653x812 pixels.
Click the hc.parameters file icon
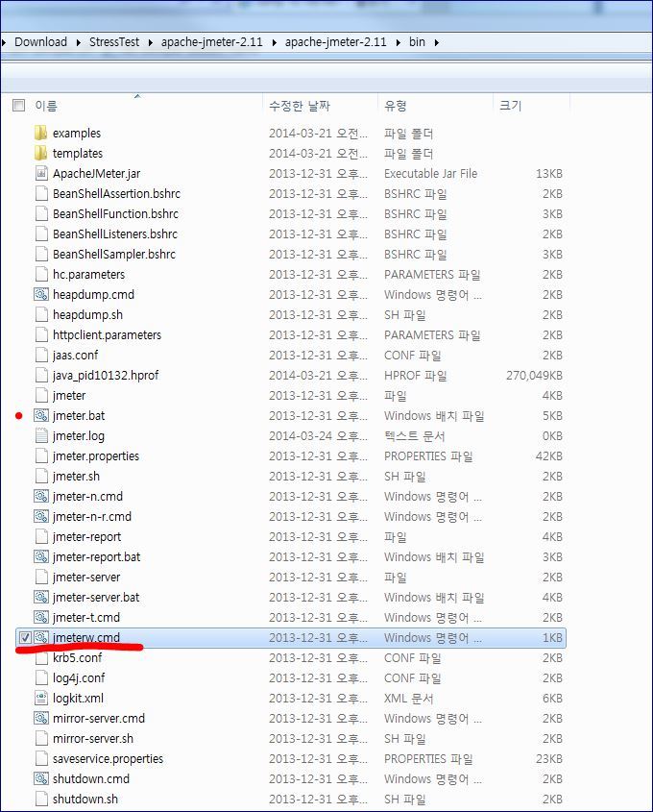coord(41,275)
